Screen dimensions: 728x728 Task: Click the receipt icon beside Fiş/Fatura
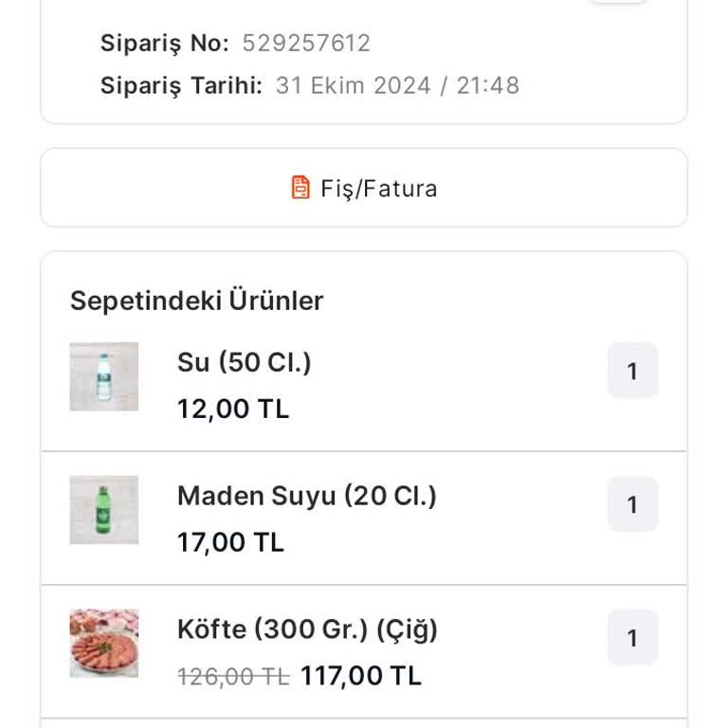[300, 188]
